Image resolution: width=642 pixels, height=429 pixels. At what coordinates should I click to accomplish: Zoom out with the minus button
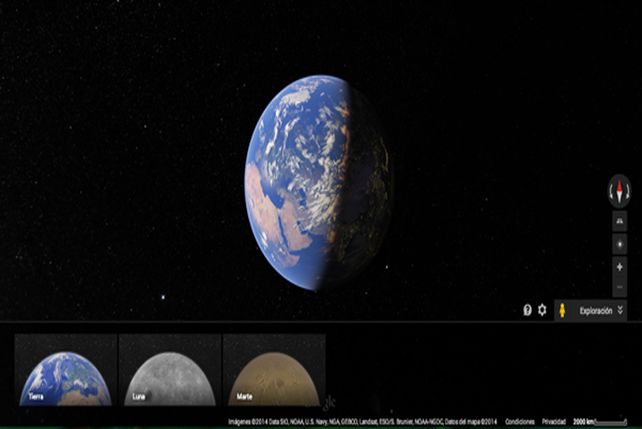click(619, 287)
